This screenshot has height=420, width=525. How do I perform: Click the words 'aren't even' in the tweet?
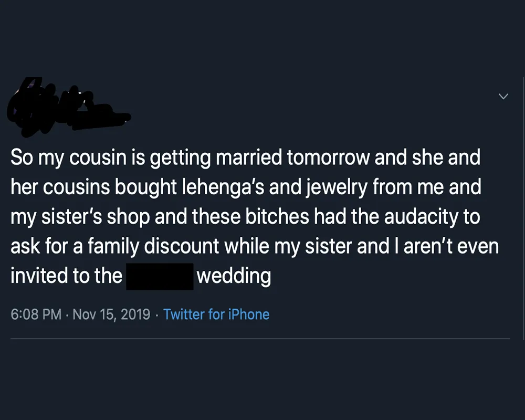(451, 247)
